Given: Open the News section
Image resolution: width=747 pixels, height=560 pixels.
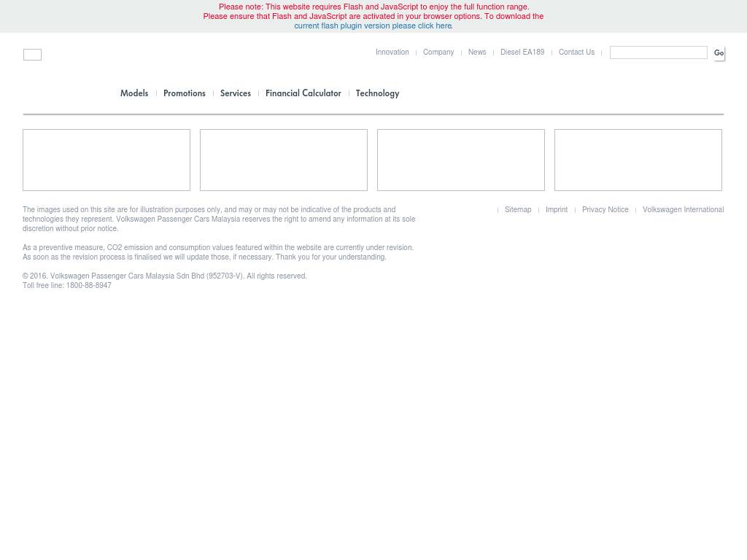Looking at the screenshot, I should tap(476, 52).
